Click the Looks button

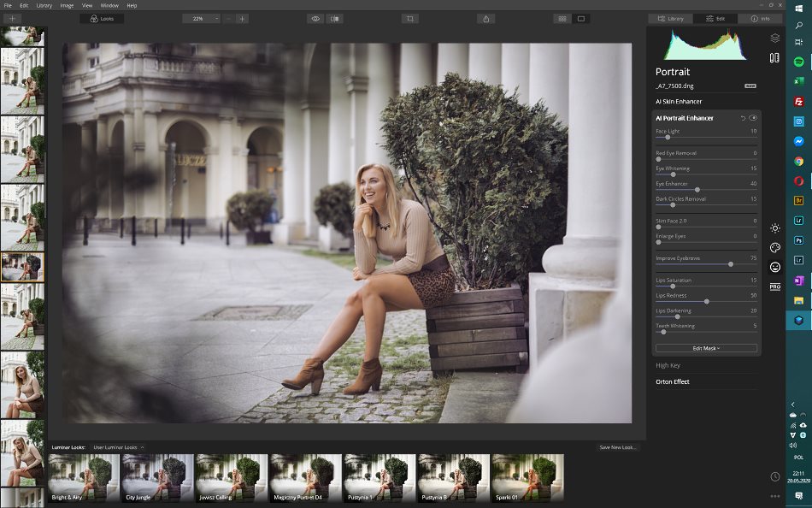coord(102,19)
